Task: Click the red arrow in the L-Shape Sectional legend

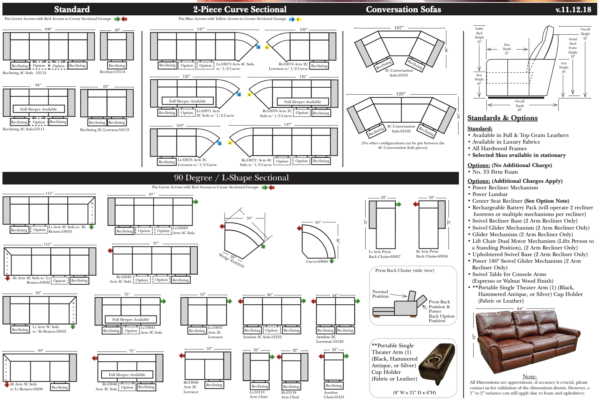Action: (271, 188)
